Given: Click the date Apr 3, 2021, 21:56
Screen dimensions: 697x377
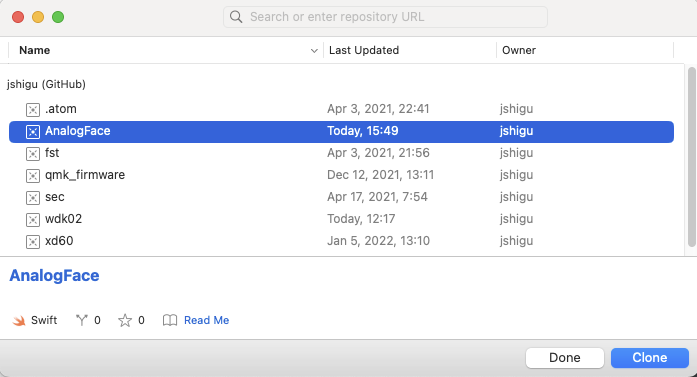Looking at the screenshot, I should pos(378,153).
